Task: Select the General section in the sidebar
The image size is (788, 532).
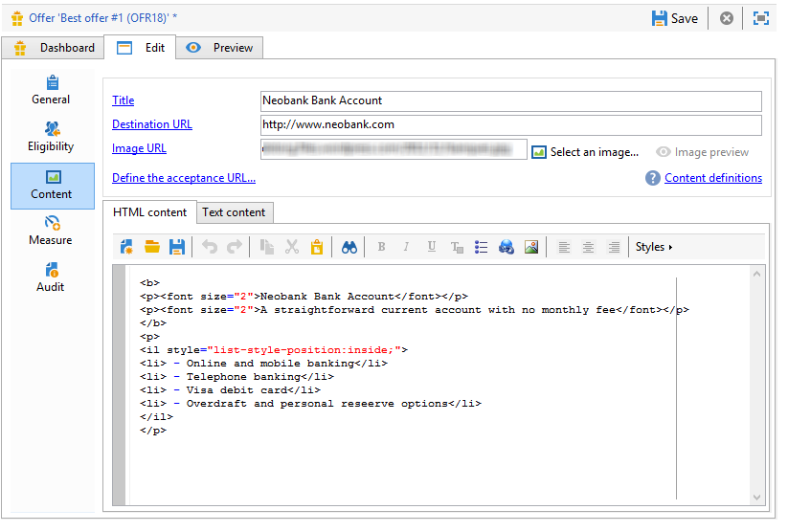Action: click(51, 91)
